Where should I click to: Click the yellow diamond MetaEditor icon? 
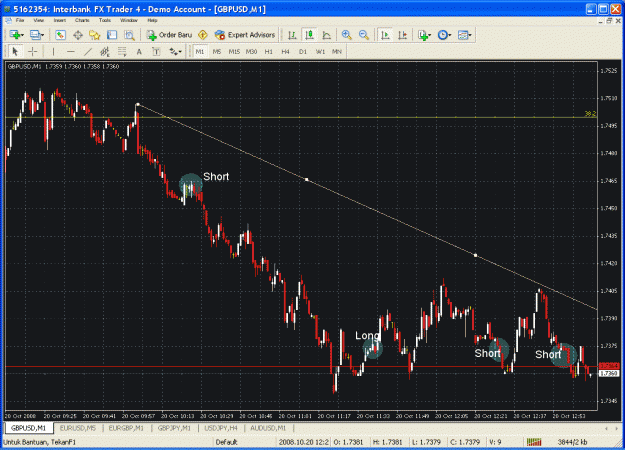tap(203, 35)
